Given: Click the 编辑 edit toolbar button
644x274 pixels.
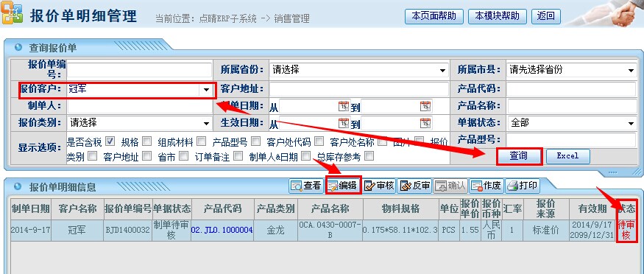Looking at the screenshot, I should tap(342, 186).
